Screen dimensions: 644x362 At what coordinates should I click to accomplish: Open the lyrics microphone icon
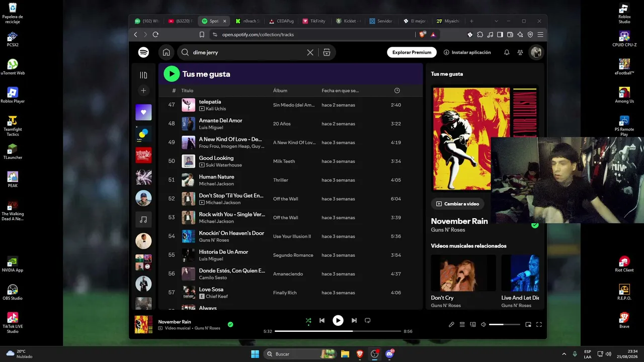451,324
